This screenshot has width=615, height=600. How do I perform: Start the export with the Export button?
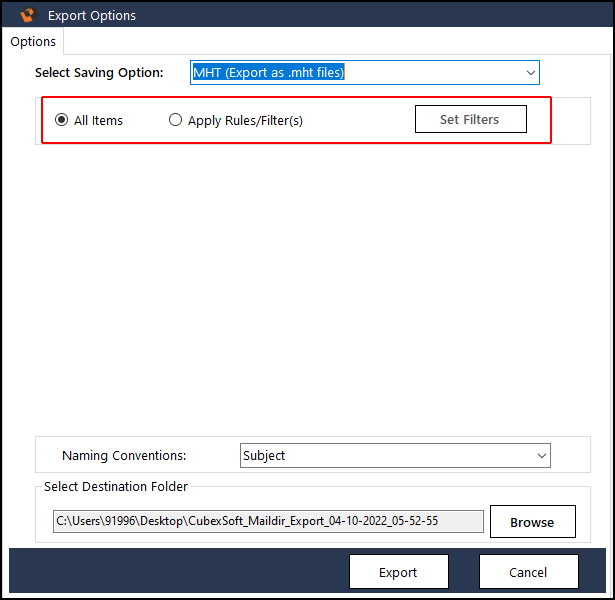click(398, 572)
